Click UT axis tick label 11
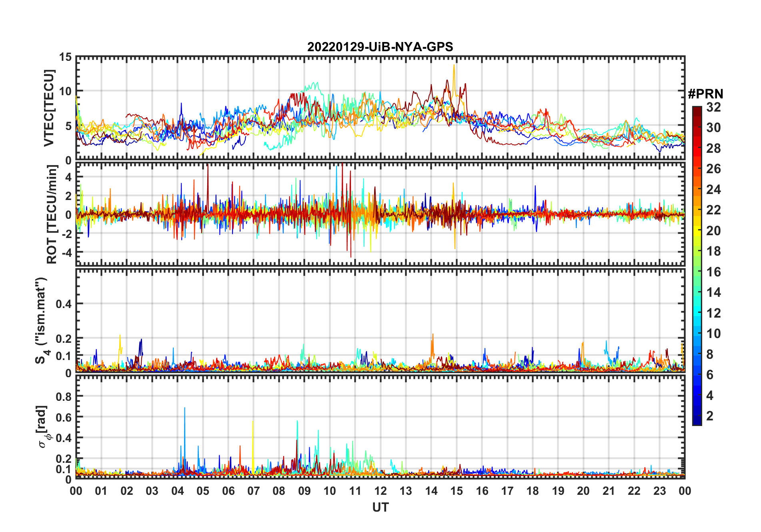 [355, 491]
